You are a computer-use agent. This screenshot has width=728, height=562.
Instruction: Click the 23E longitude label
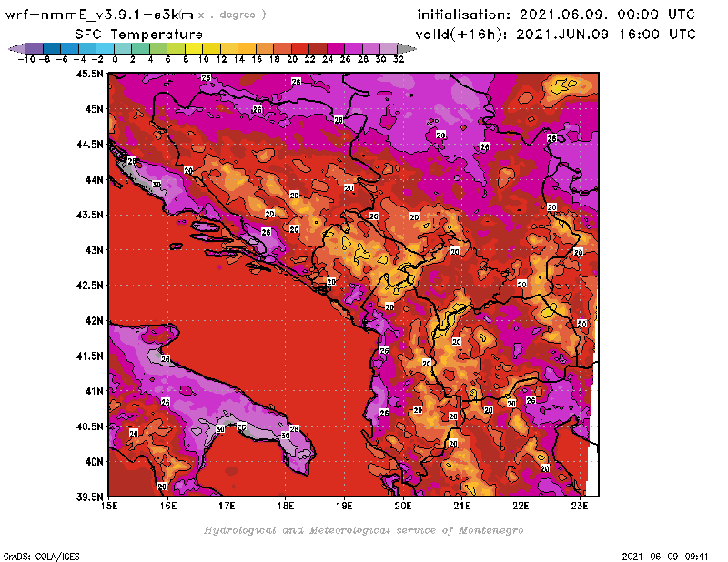click(x=580, y=506)
